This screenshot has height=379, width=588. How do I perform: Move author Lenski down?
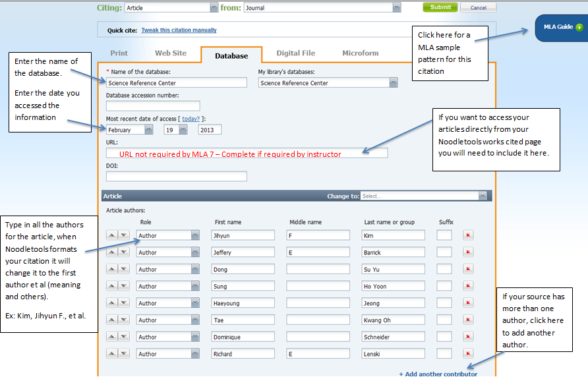[124, 353]
